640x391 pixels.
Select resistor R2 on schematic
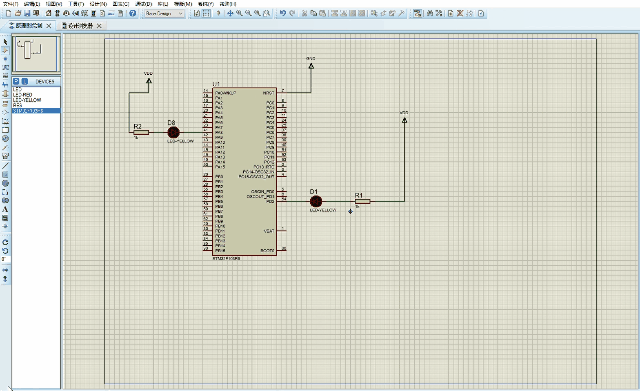click(x=141, y=132)
